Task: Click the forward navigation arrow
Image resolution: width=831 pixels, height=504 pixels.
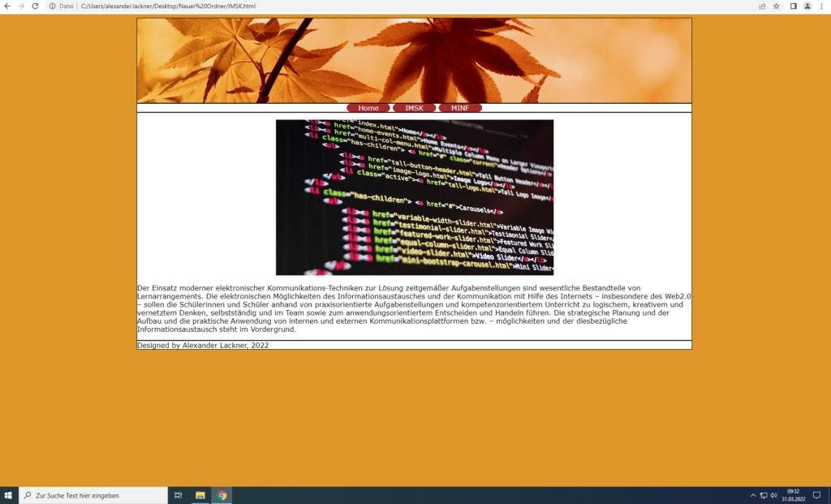Action: coord(21,6)
